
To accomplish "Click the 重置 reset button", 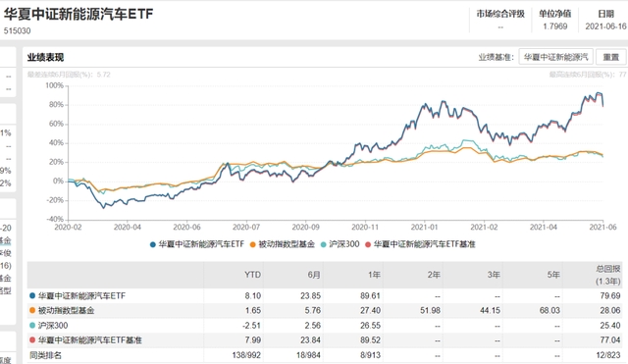I will tap(610, 57).
